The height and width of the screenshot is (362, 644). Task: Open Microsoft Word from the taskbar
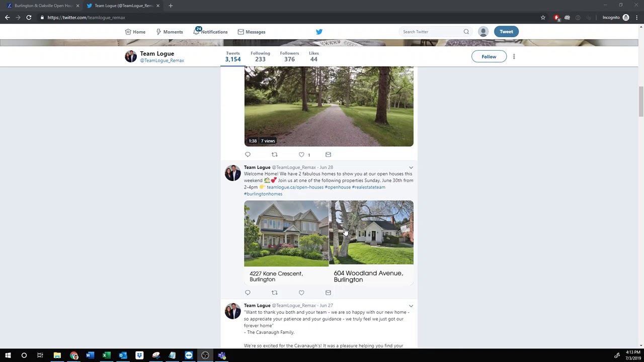coord(90,355)
